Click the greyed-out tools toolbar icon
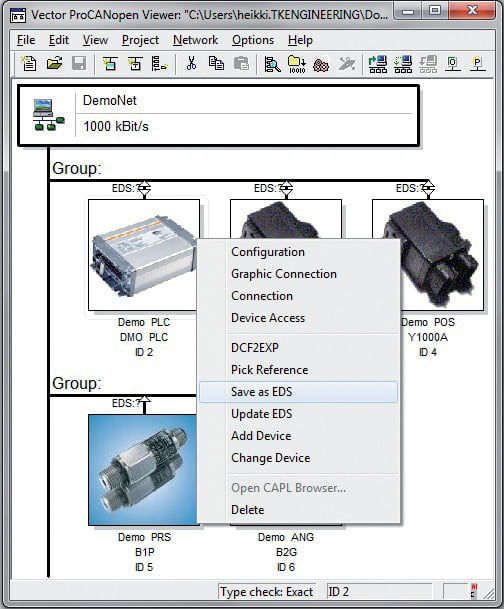 click(346, 64)
